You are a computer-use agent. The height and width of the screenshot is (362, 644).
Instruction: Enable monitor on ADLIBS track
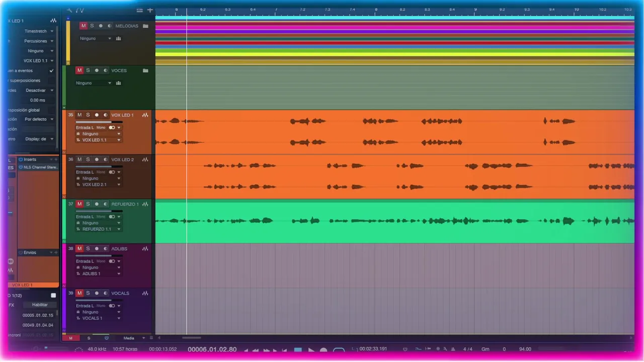105,248
